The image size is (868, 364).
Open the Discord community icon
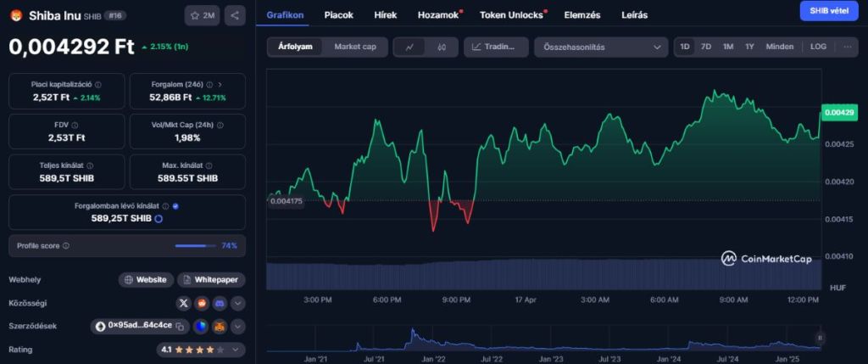point(220,303)
